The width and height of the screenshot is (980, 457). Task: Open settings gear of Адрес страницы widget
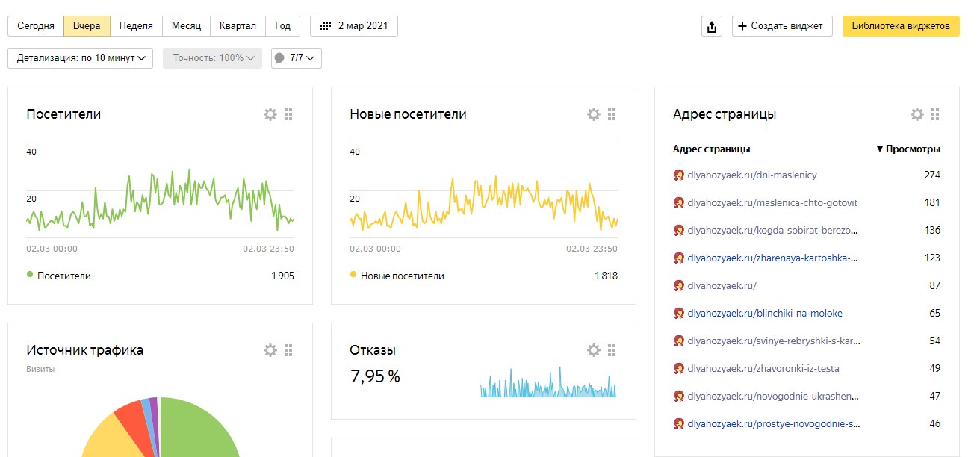coord(917,114)
